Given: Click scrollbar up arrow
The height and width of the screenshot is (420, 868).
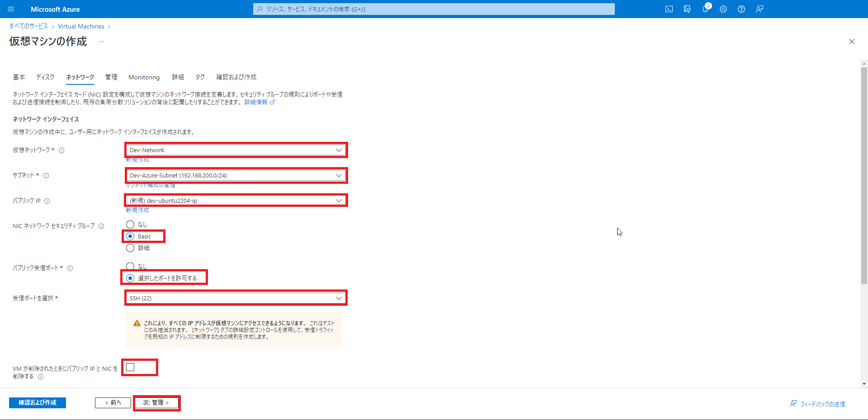Looking at the screenshot, I should point(864,63).
